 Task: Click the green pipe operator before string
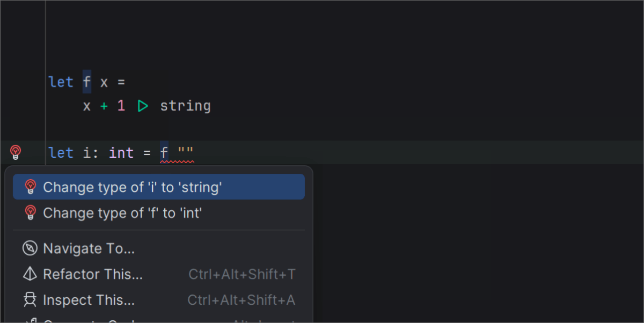point(143,106)
